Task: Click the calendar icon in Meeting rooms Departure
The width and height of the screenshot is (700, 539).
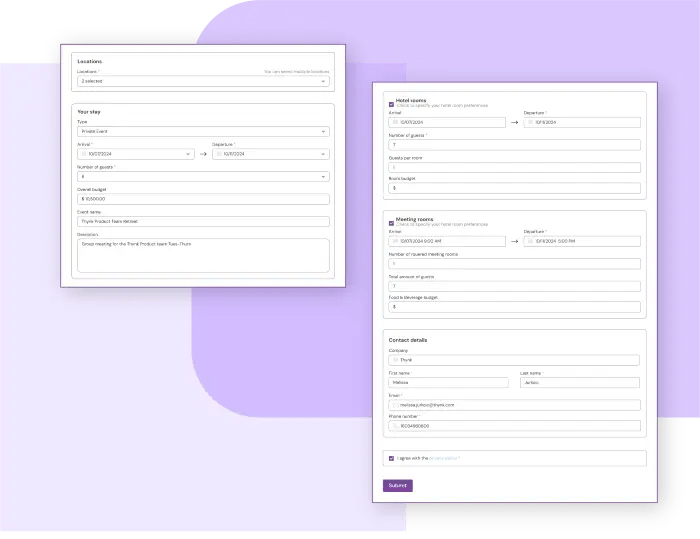Action: 530,241
